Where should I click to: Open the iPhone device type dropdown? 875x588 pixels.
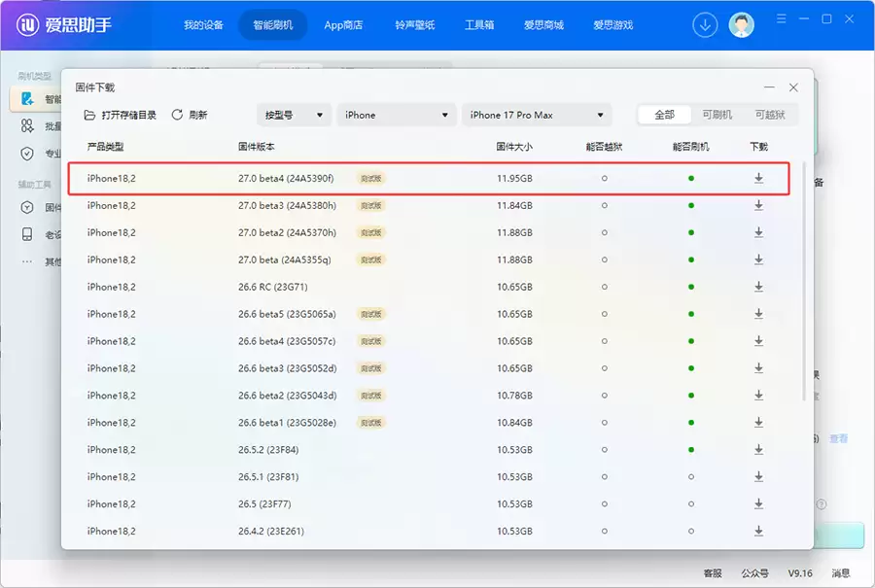pos(397,115)
